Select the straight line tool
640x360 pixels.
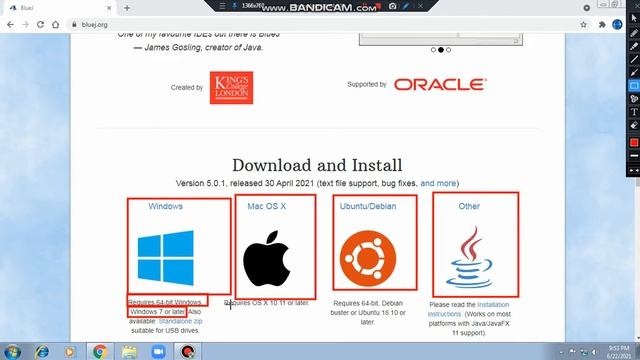coord(633,60)
